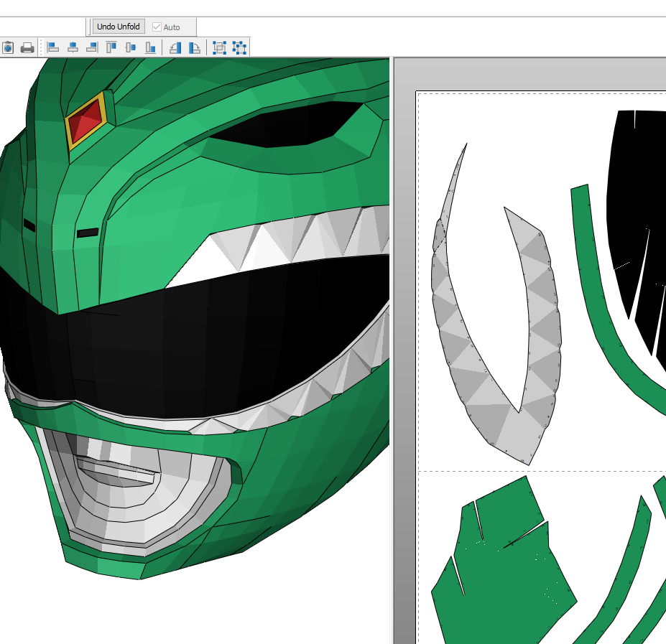Rotate part clockwise icon
This screenshot has width=666, height=644.
coord(195,47)
